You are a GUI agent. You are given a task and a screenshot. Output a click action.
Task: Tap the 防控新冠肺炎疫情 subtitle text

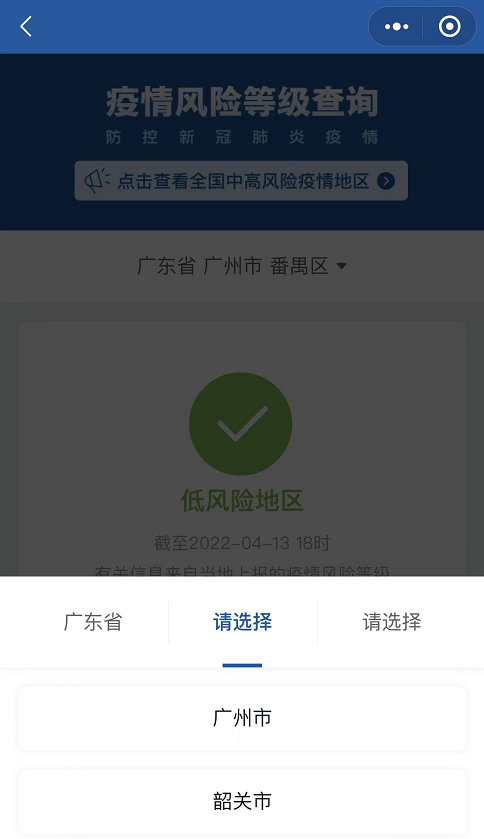[x=242, y=137]
